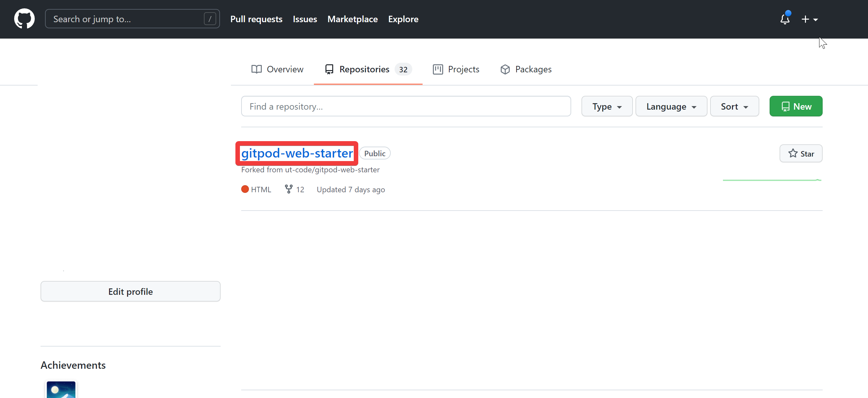This screenshot has width=868, height=398.
Task: Open the Language filter dropdown
Action: point(671,106)
